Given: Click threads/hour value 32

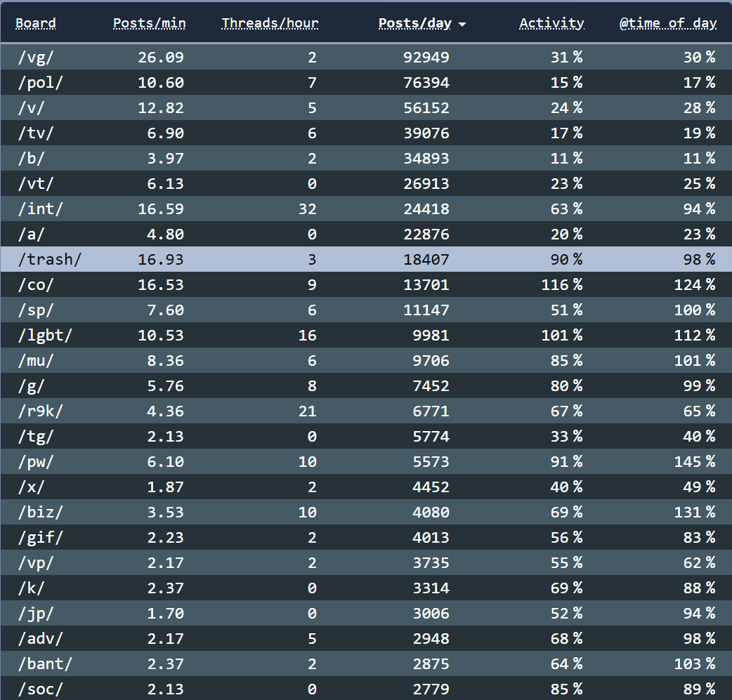Looking at the screenshot, I should tap(308, 209).
